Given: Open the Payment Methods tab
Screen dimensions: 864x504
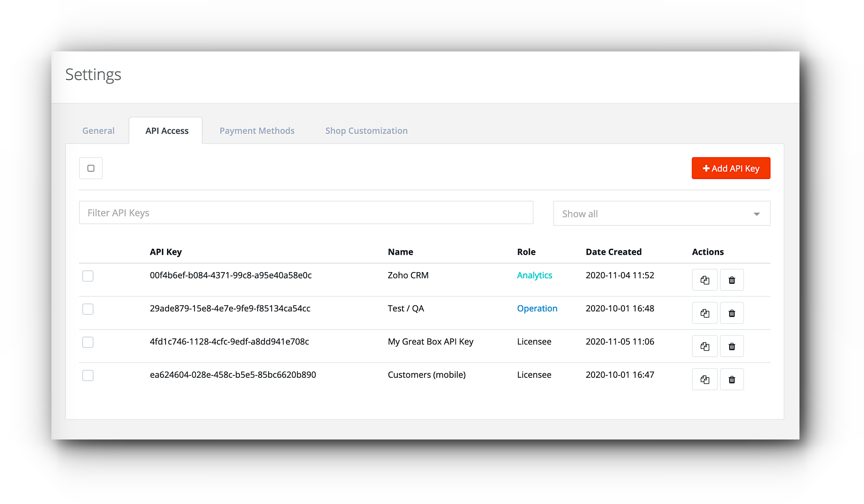Looking at the screenshot, I should (x=257, y=131).
